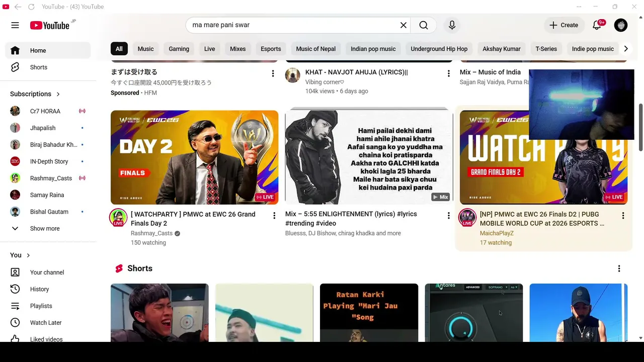Open the hamburger guide menu
This screenshot has width=644, height=362.
click(15, 25)
